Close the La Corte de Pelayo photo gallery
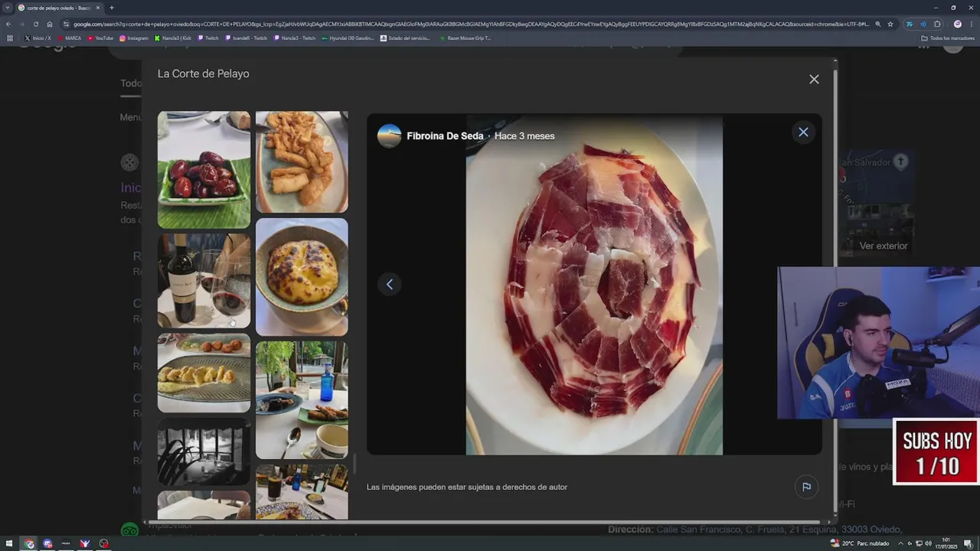 coord(814,80)
